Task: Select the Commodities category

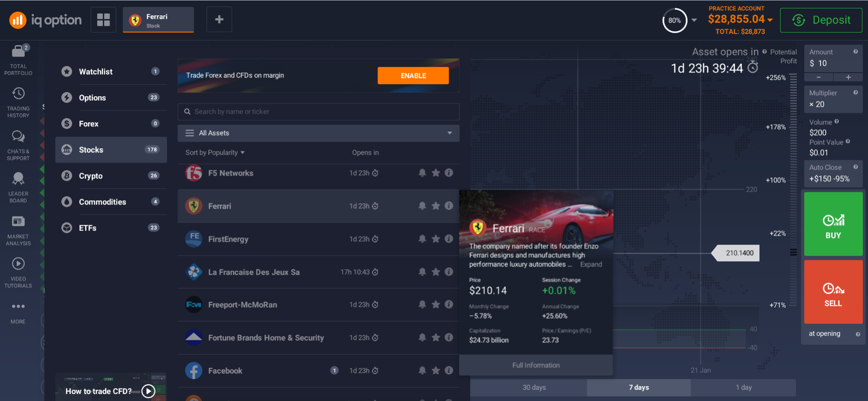Action: click(x=111, y=202)
